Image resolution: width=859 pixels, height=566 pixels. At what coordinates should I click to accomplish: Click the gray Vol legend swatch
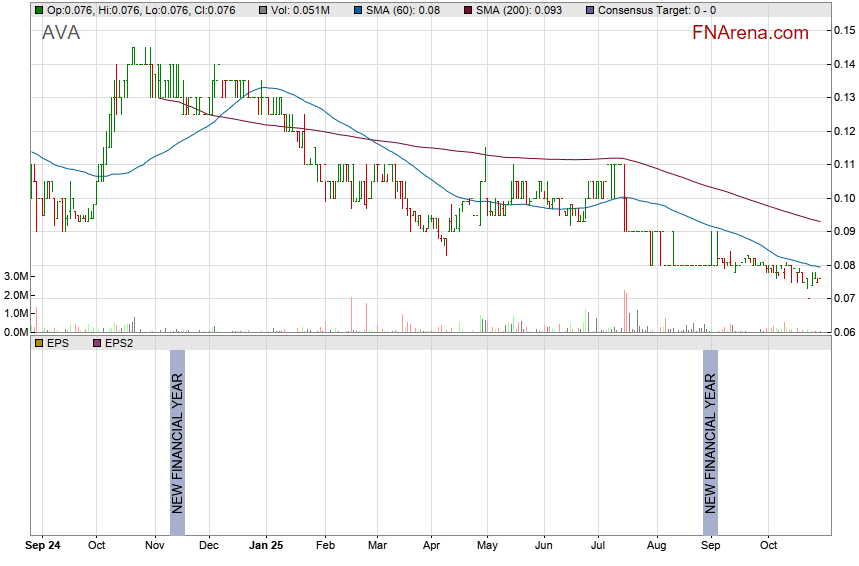tap(262, 10)
